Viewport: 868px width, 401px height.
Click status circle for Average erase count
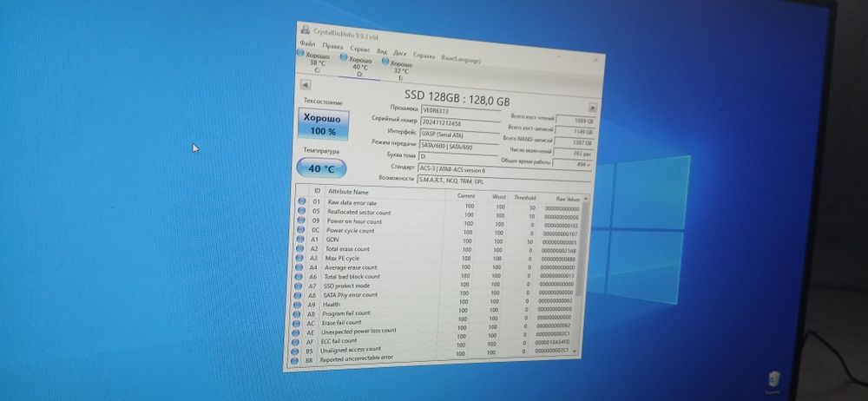(x=299, y=266)
